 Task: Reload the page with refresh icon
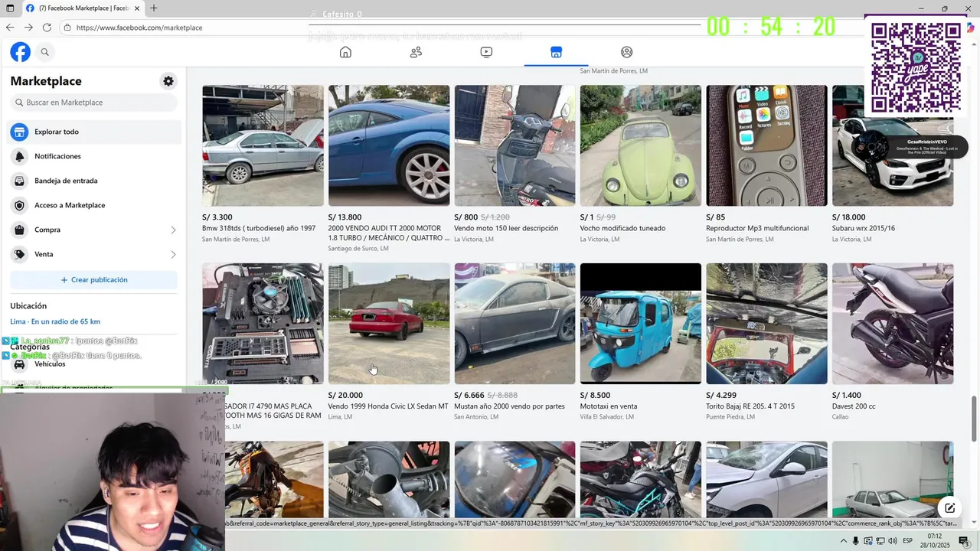(x=47, y=27)
